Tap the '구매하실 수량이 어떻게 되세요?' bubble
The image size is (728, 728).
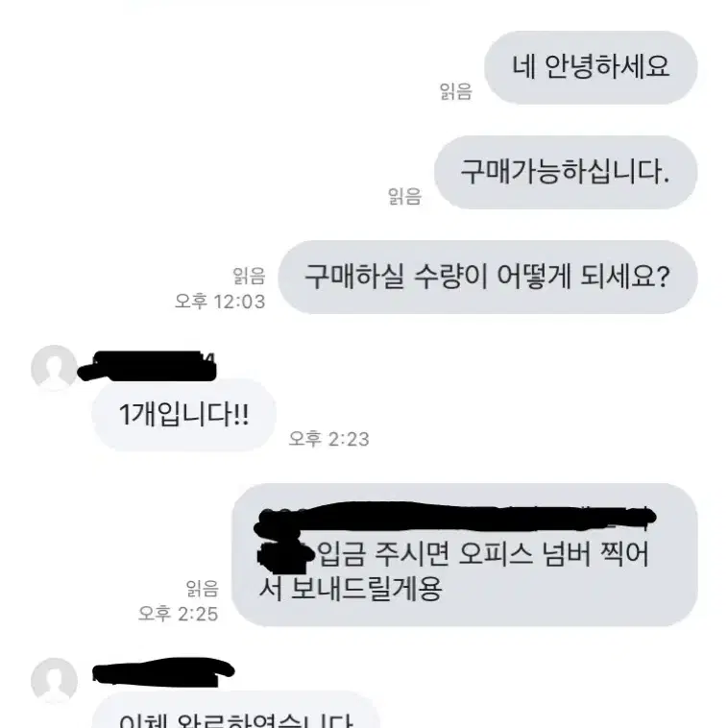pos(488,278)
